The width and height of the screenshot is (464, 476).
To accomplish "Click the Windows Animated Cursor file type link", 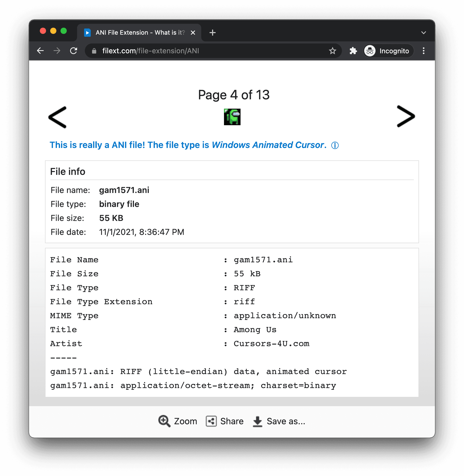I will [267, 145].
